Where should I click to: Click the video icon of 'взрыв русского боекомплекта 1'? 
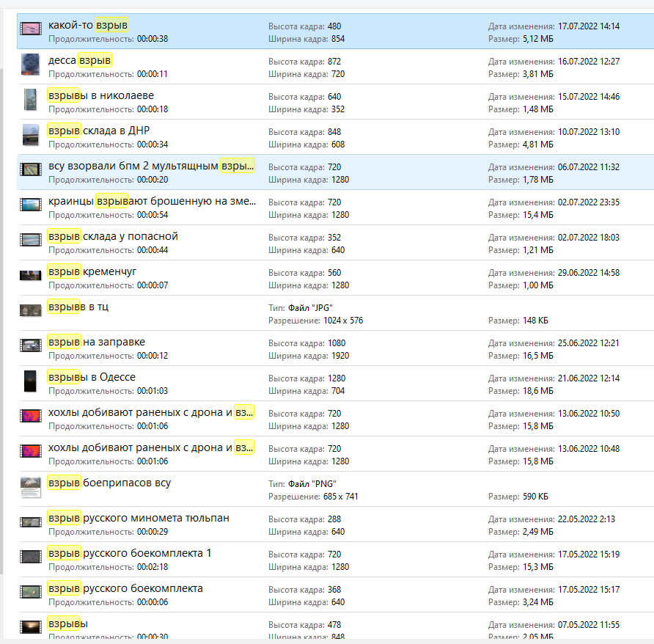(x=31, y=557)
